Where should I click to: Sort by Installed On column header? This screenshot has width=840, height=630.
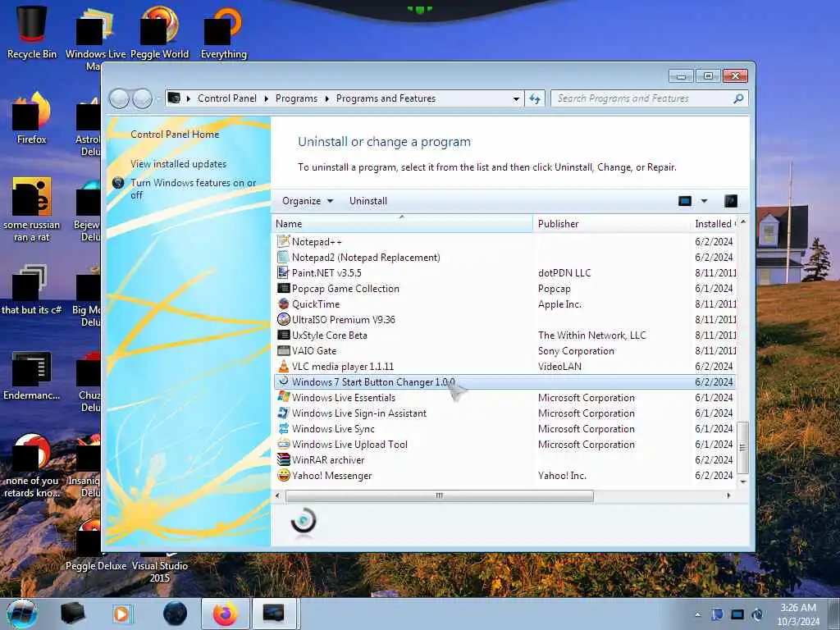(x=714, y=224)
